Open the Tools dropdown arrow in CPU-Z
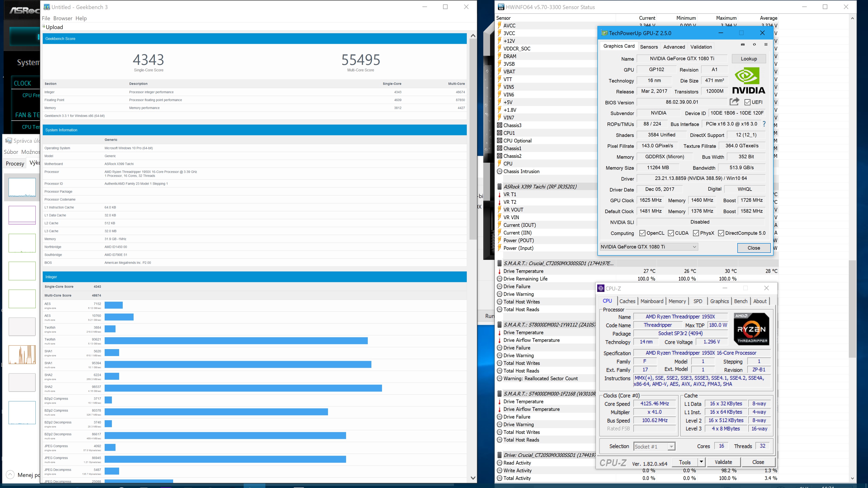 coord(701,462)
